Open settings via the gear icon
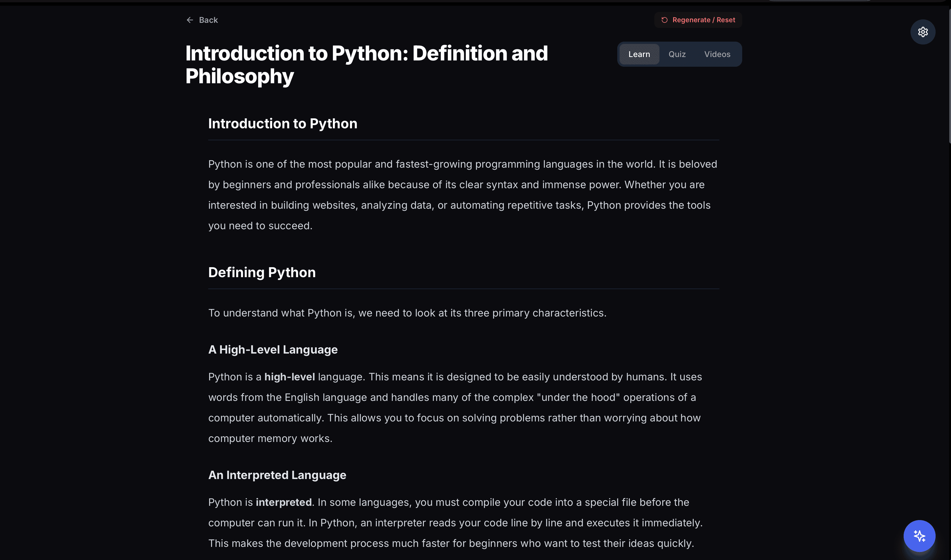This screenshot has width=951, height=560. click(923, 32)
